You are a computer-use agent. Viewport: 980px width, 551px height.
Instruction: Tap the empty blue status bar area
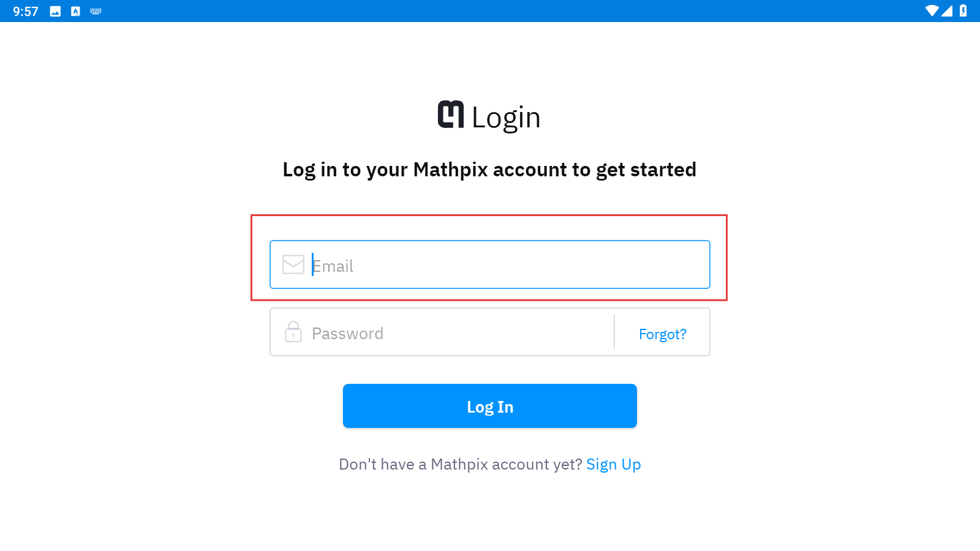click(x=490, y=11)
